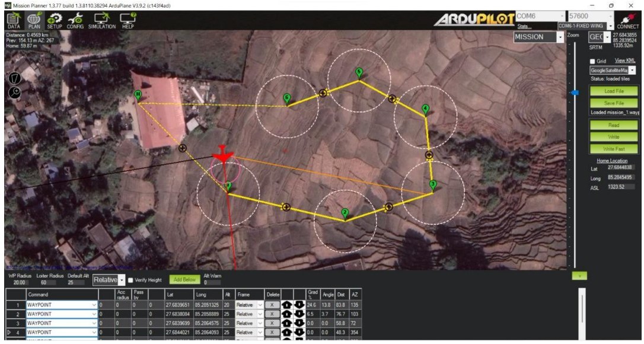Click the Alt Warn input field
Screen dimensions: 644x344
212,283
